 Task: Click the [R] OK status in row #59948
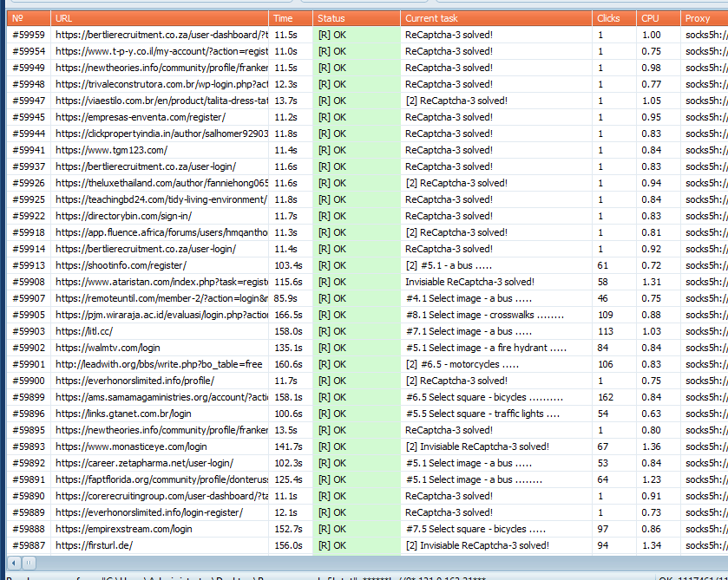[x=332, y=84]
